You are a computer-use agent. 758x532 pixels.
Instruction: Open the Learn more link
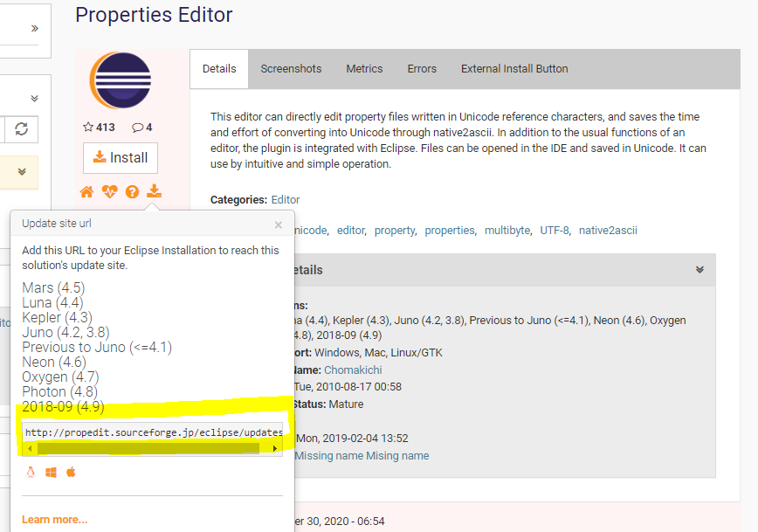tap(55, 520)
